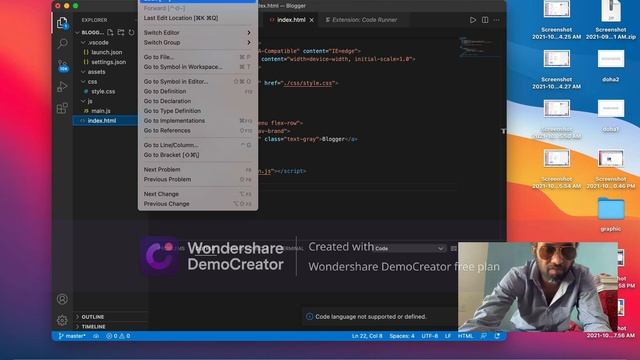The height and width of the screenshot is (360, 640).
Task: Choose Previous Problem menu item
Action: click(198, 179)
